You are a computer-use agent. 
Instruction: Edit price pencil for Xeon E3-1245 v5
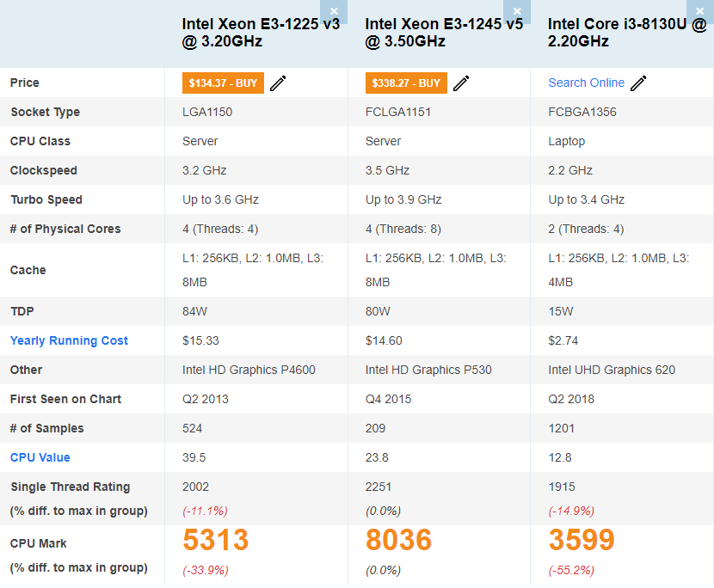tap(461, 83)
